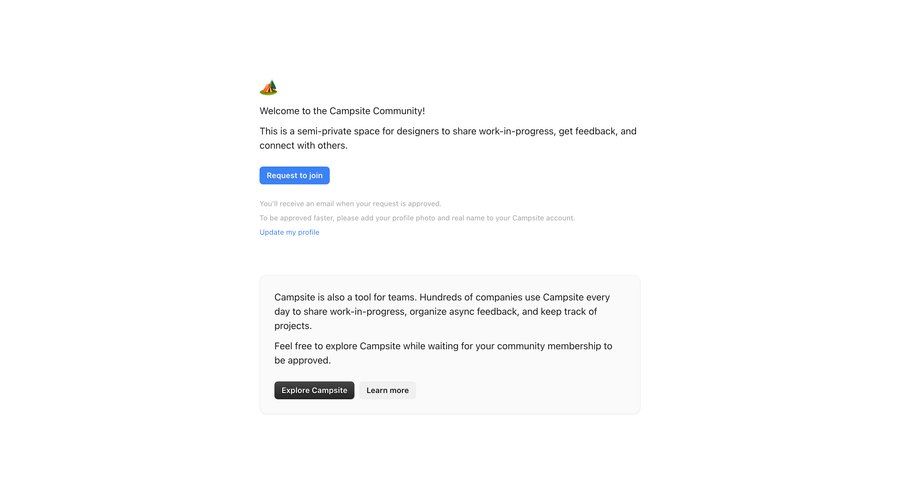Click the Campsite tent logo icon
Viewport: 900px width, 484px height.
[x=268, y=88]
